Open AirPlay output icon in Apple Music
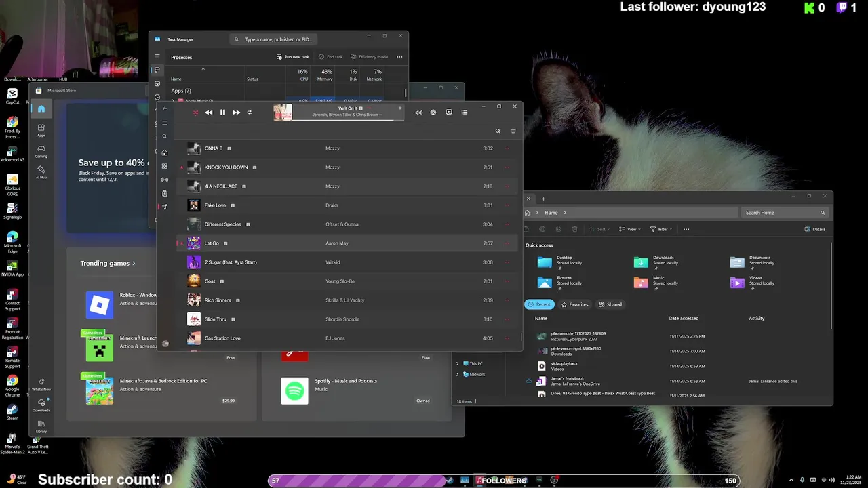 click(433, 113)
